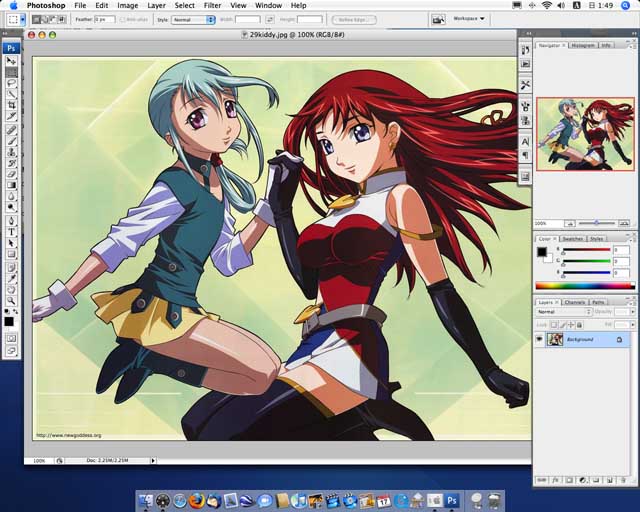
Task: Select the Type tool
Action: 11,232
